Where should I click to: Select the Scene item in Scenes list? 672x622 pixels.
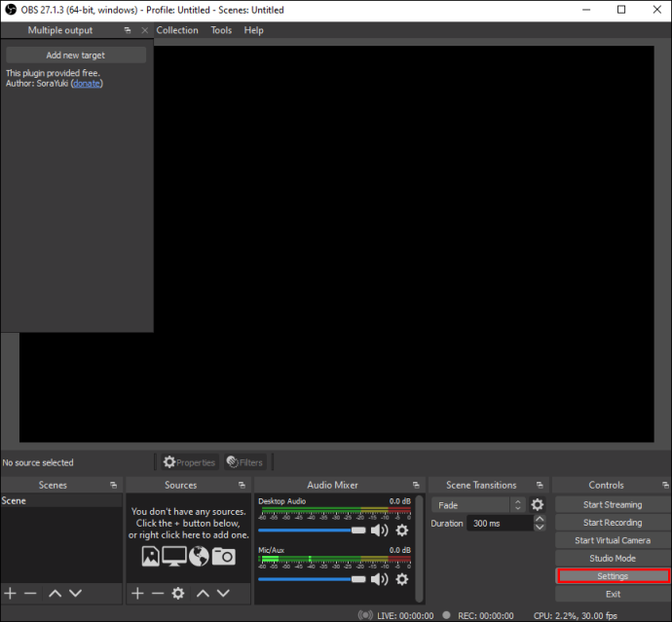[61, 500]
